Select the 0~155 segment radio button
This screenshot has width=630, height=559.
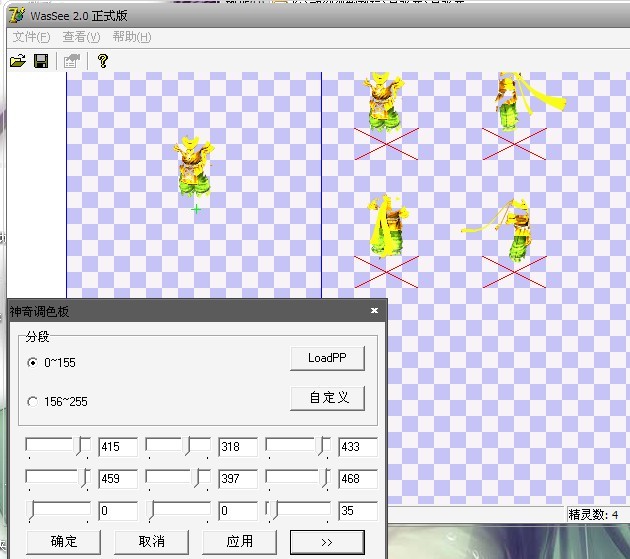(x=33, y=362)
